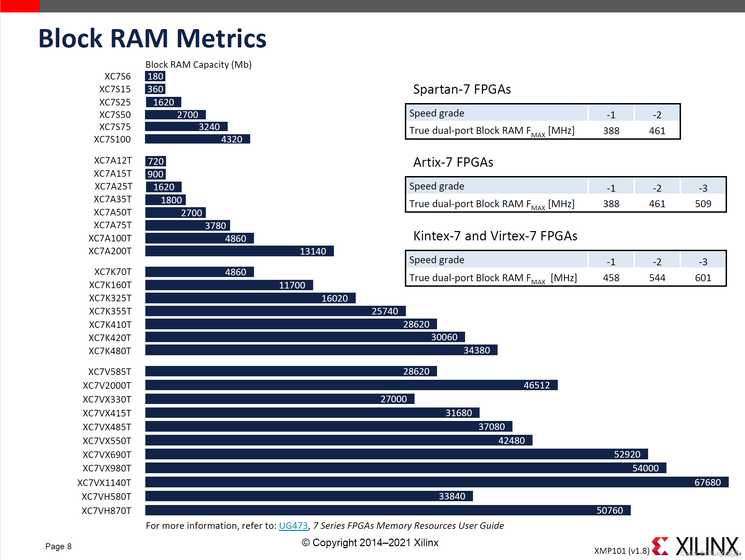Select the 601 MHz Kintex table cell
This screenshot has height=560, width=745.
703,278
